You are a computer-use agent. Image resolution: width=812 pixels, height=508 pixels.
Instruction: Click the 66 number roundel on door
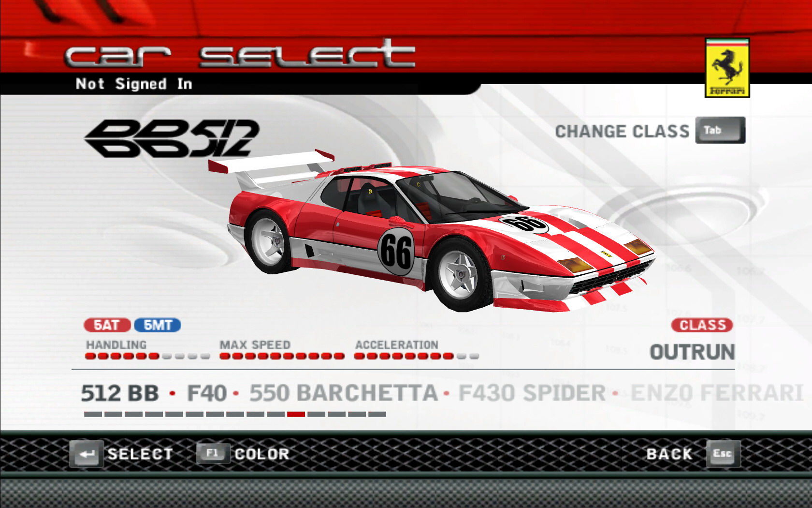point(396,251)
